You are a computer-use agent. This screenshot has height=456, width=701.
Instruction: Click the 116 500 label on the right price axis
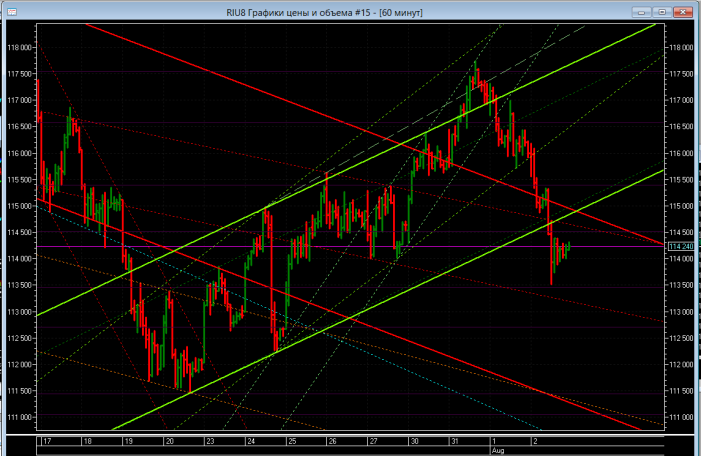[681, 127]
